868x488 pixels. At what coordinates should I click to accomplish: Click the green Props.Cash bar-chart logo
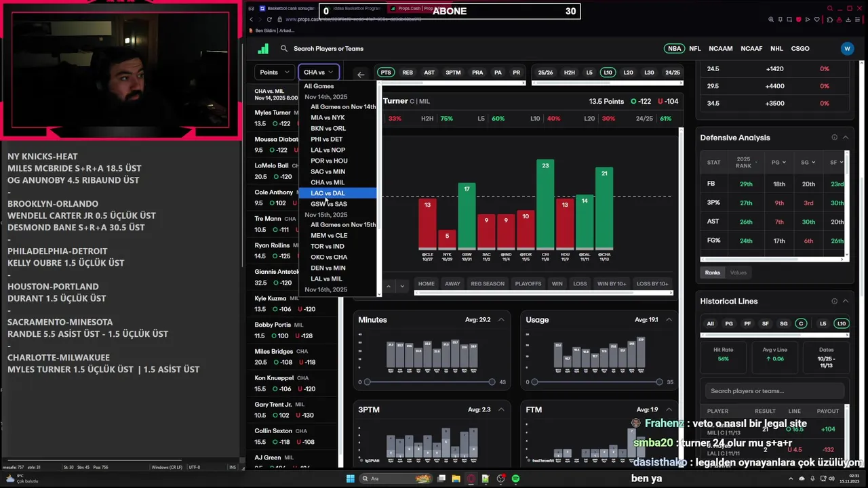[263, 49]
